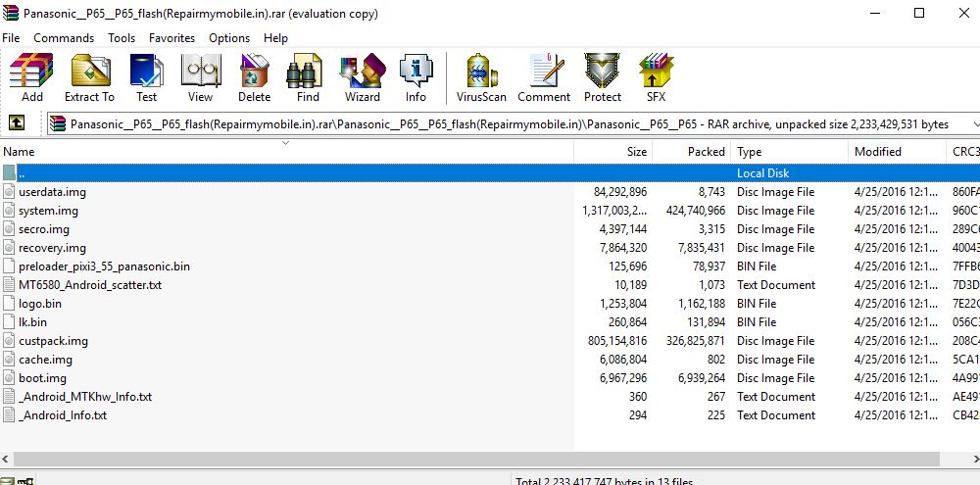980x485 pixels.
Task: Open the Favorites menu
Action: pyautogui.click(x=171, y=38)
